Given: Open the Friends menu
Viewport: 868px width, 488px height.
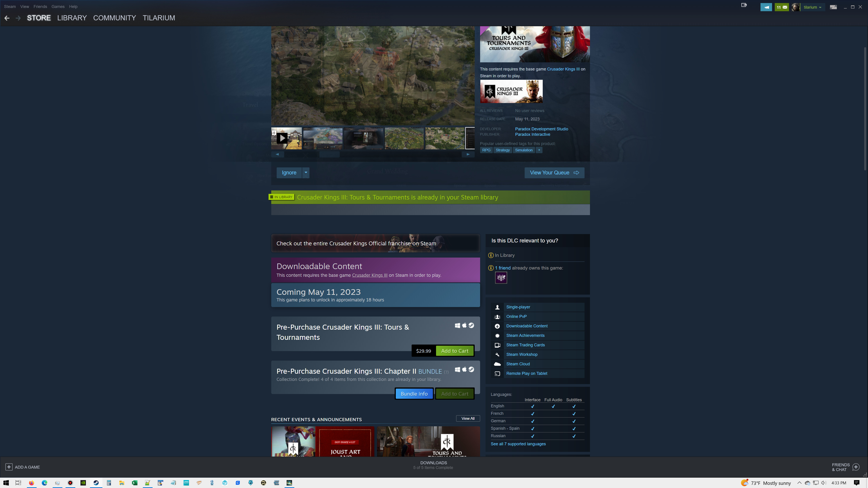Looking at the screenshot, I should [x=40, y=6].
